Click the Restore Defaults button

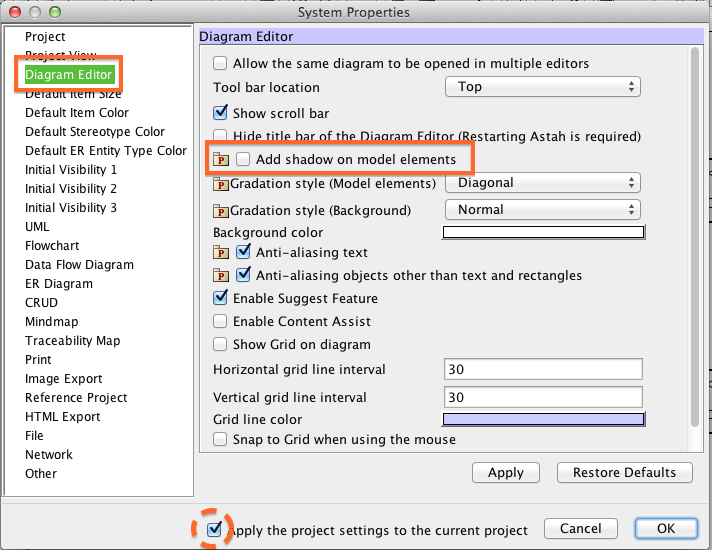[624, 473]
